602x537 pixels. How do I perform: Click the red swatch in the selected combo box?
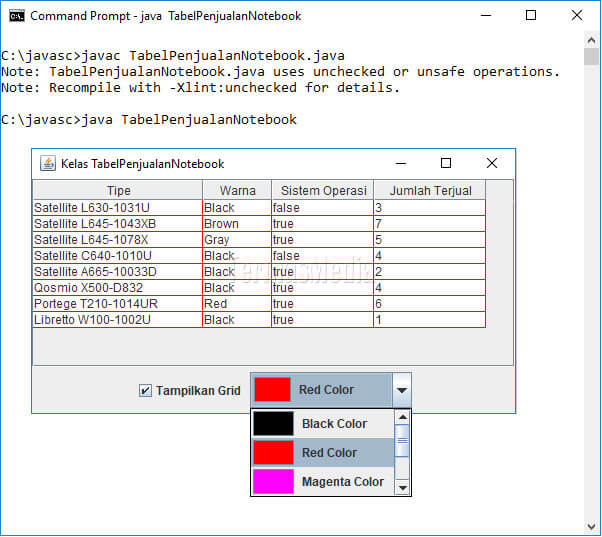coord(272,390)
